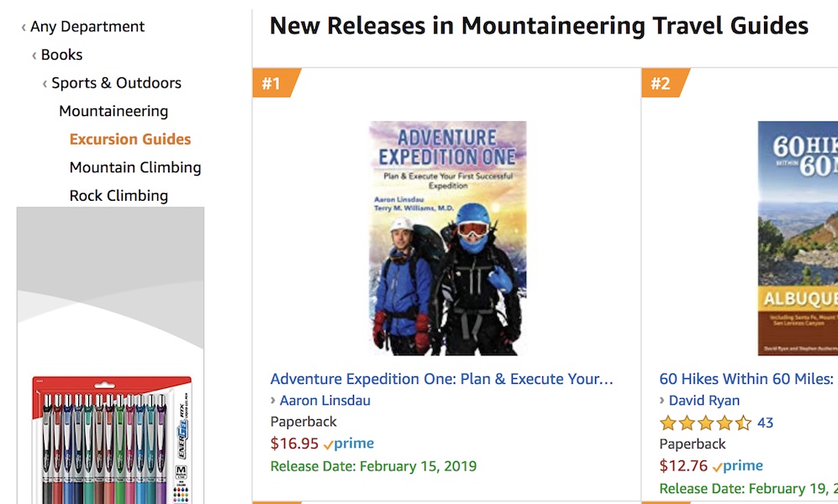Viewport: 838px width, 504px height.
Task: Open the 60 Hikes Within 60 Miles link
Action: click(x=746, y=379)
